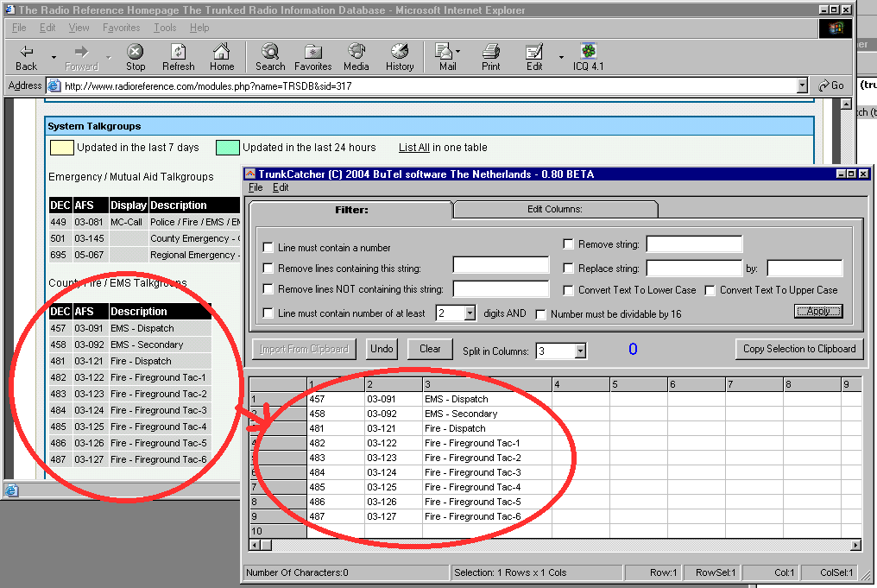Click Internet Explorer status bar page icon

[12, 490]
